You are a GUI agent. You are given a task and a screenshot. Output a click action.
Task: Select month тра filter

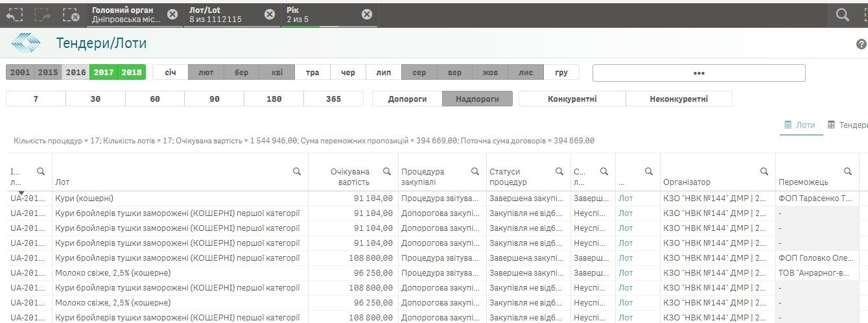click(x=312, y=73)
